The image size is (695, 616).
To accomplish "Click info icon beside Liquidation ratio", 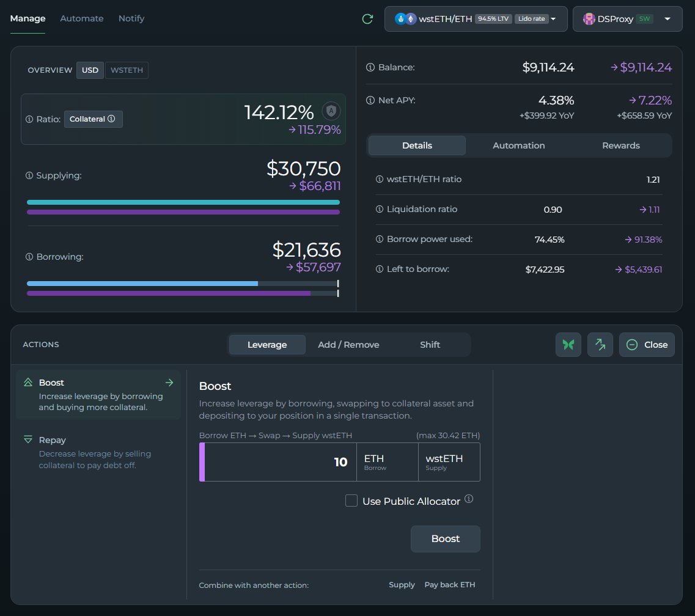I will [379, 209].
